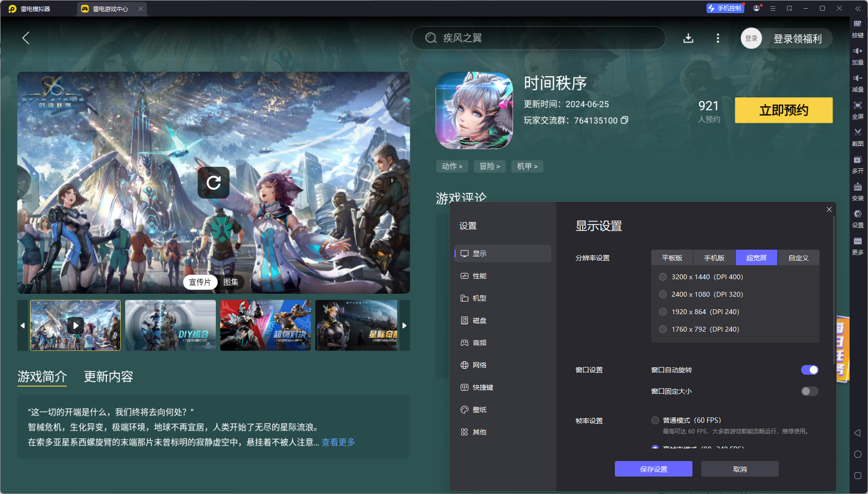Viewport: 868px width, 494px height.
Task: Select the 超宽屏 resolution tab
Action: click(x=756, y=258)
